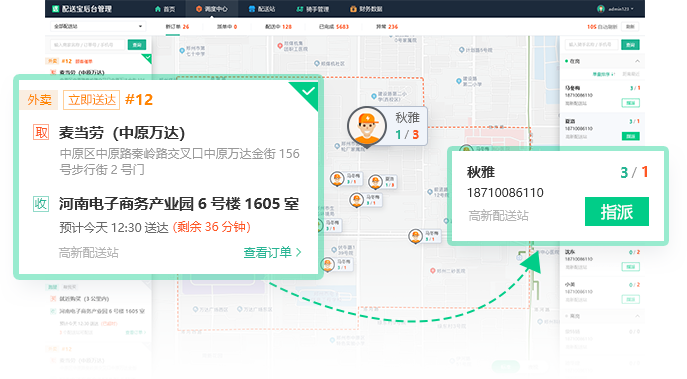Select the 调度中心 dispatch center tab

tap(212, 9)
